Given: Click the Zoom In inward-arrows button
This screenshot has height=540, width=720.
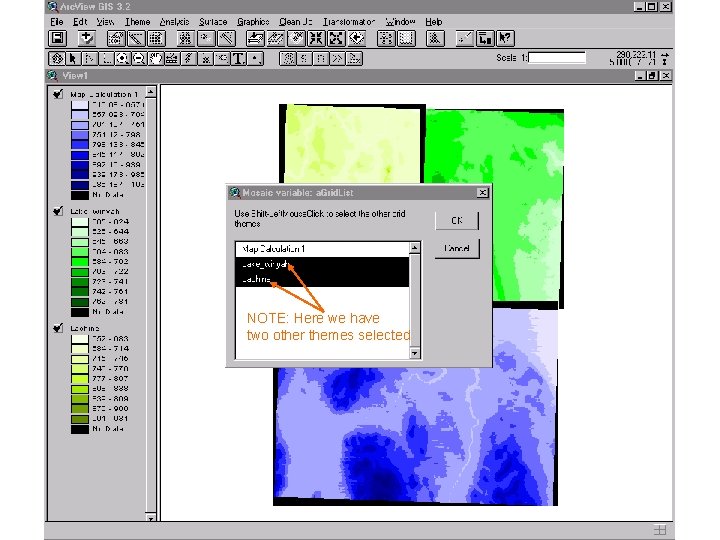Looking at the screenshot, I should [316, 38].
